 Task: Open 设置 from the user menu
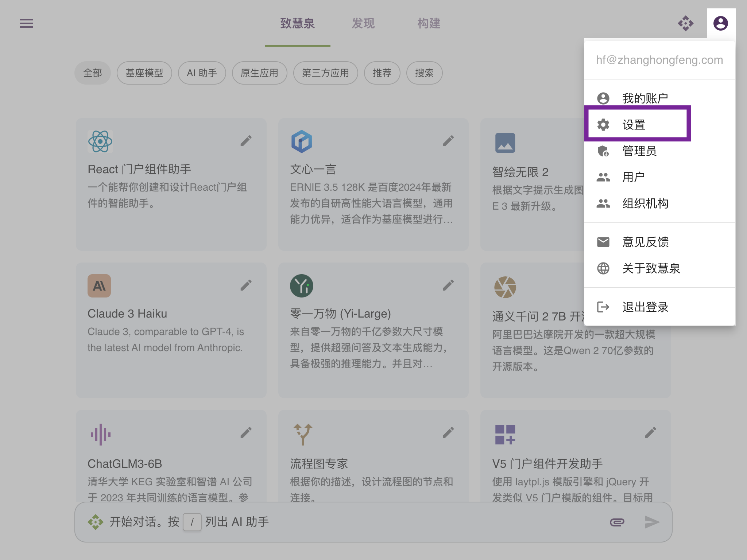659,125
